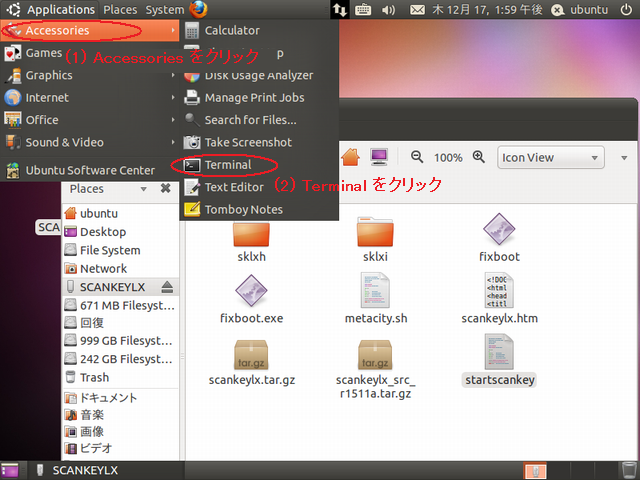
Task: Open the Internet submenu
Action: tap(90, 98)
